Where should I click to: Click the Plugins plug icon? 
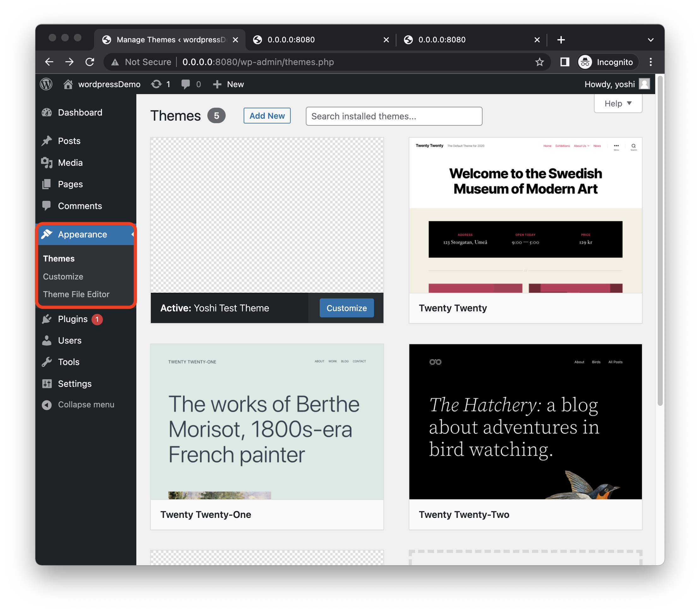(47, 319)
